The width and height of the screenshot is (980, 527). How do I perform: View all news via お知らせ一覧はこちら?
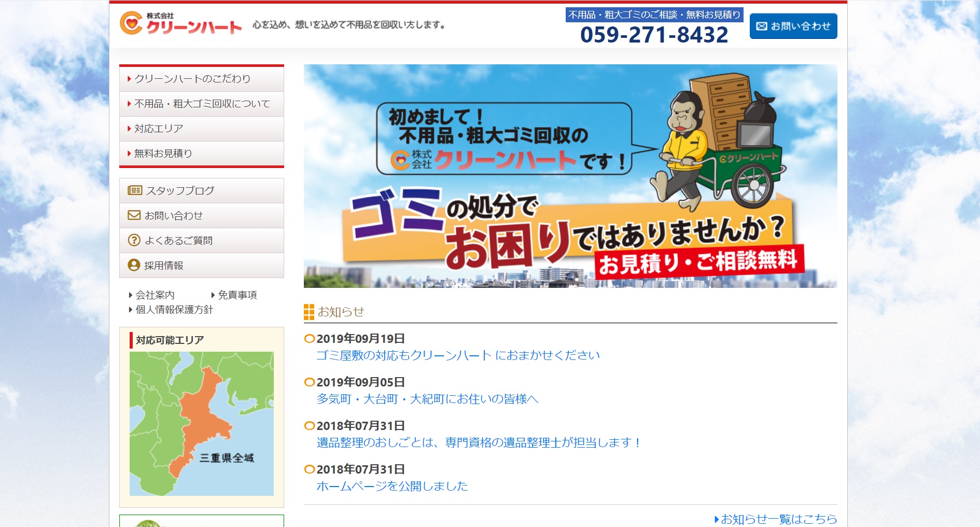(778, 519)
